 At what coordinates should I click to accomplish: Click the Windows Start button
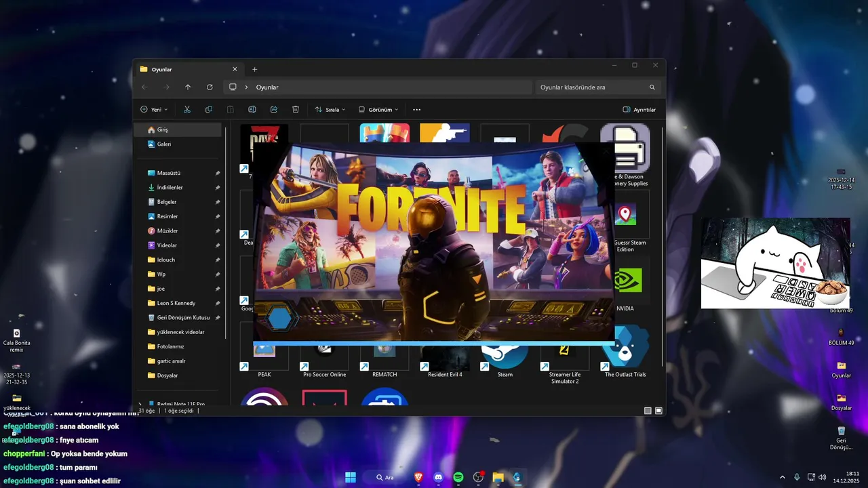pos(351,477)
